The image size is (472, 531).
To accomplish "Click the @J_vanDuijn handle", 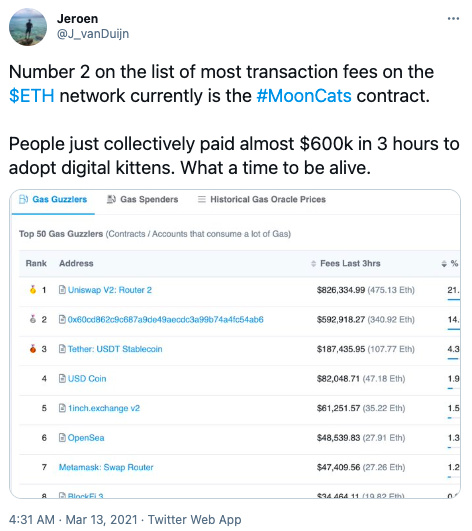I will point(93,34).
